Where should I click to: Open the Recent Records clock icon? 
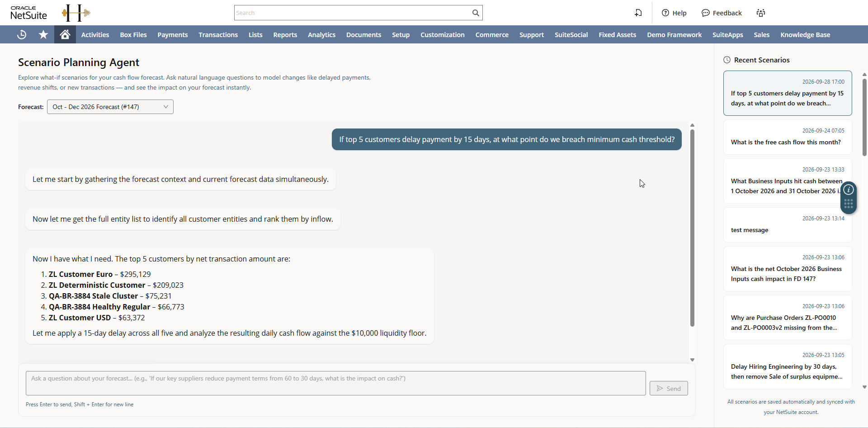[22, 34]
